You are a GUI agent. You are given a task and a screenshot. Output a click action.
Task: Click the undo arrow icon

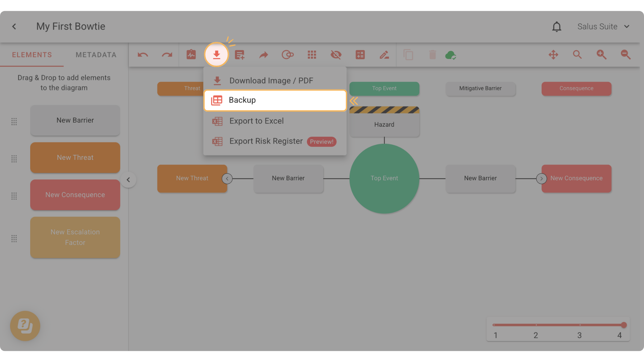(x=143, y=55)
